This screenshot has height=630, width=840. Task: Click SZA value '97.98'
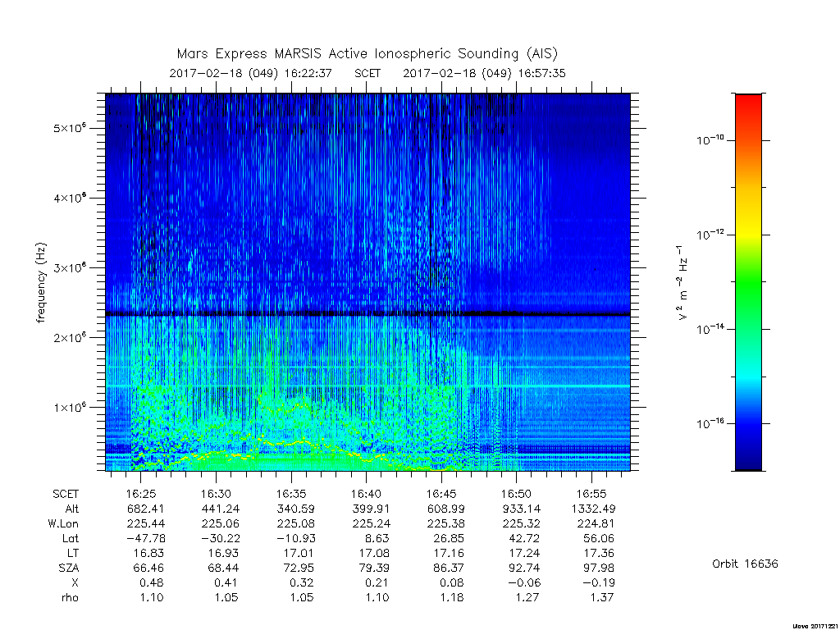point(599,568)
